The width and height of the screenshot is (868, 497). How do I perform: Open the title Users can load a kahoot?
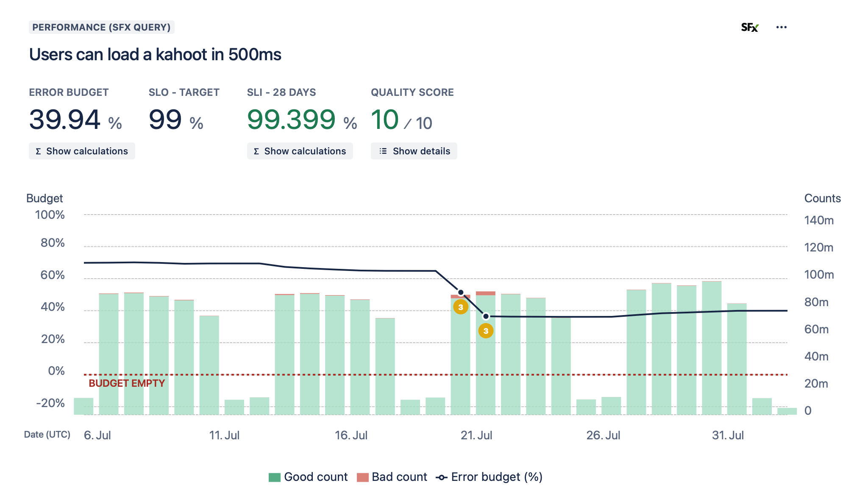pyautogui.click(x=155, y=55)
